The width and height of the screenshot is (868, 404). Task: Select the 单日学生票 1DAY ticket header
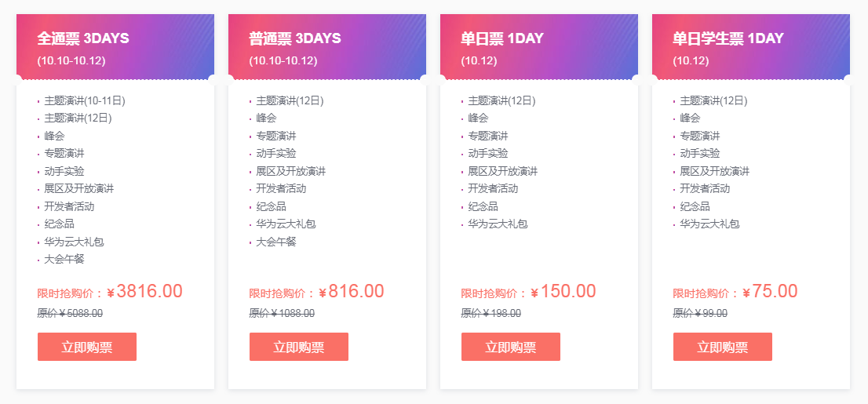(x=751, y=47)
